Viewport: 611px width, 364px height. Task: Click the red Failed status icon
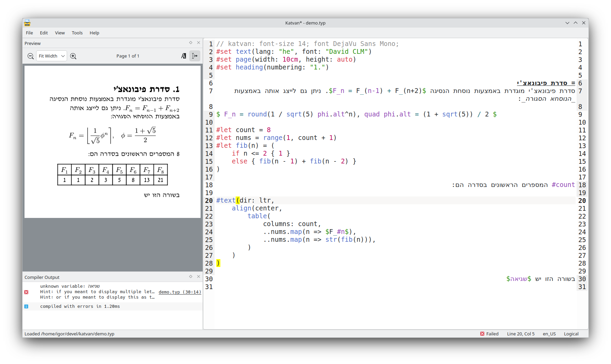point(482,334)
